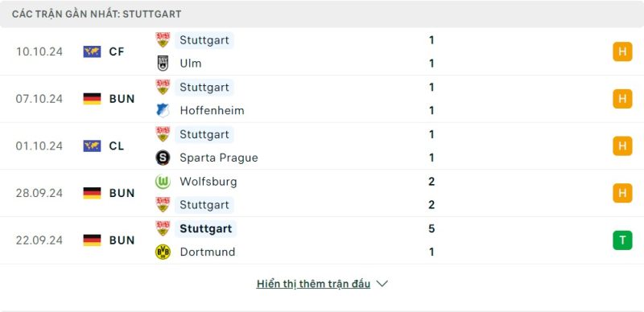Click the Sparta Prague club logo
Viewport: 644px width, 312px height.
[x=163, y=158]
